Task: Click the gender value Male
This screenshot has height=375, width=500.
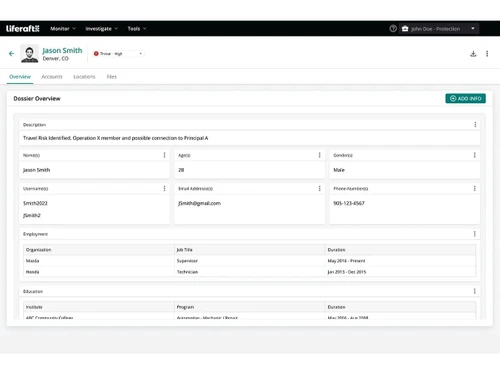Action: coord(339,170)
